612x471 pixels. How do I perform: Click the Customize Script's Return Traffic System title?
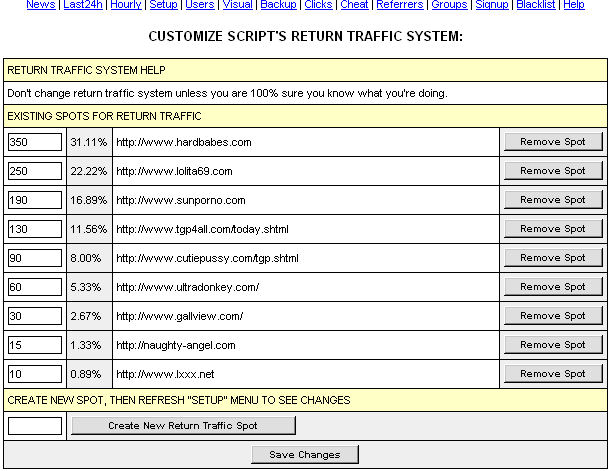click(x=306, y=36)
